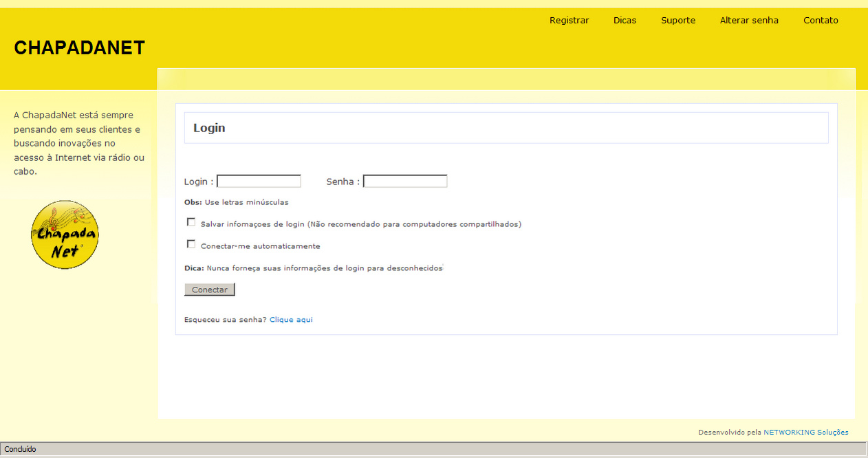This screenshot has height=458, width=868.
Task: Toggle Conectar-me automaticamente checkbox
Action: tap(191, 244)
